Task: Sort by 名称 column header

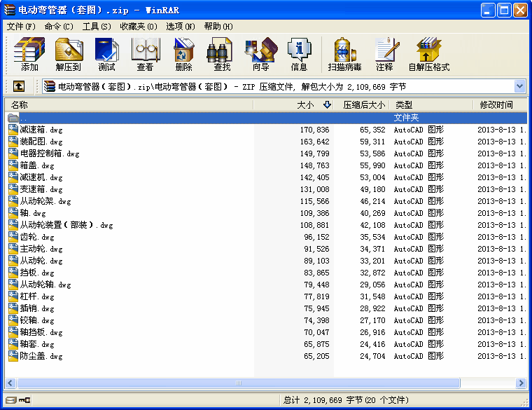Action: [x=20, y=105]
